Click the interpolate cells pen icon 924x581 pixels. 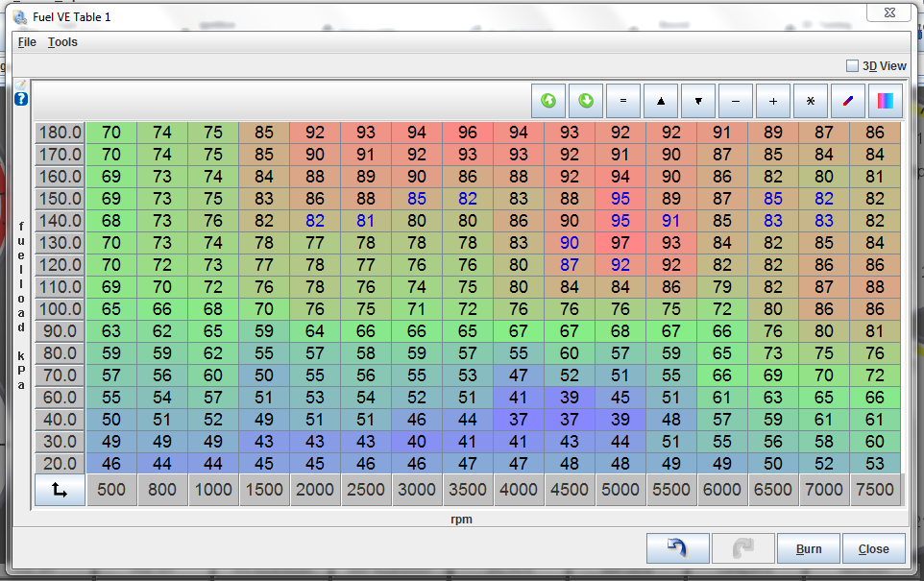click(848, 101)
